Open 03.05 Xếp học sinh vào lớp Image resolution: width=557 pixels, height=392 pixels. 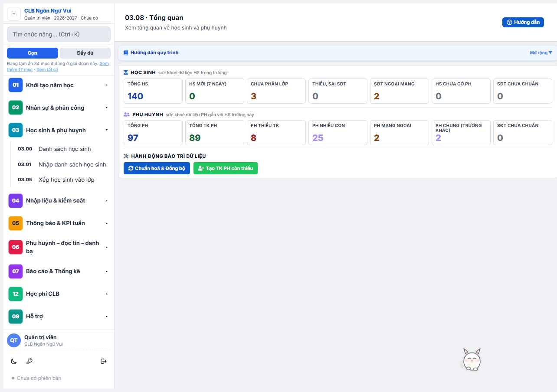tap(62, 180)
